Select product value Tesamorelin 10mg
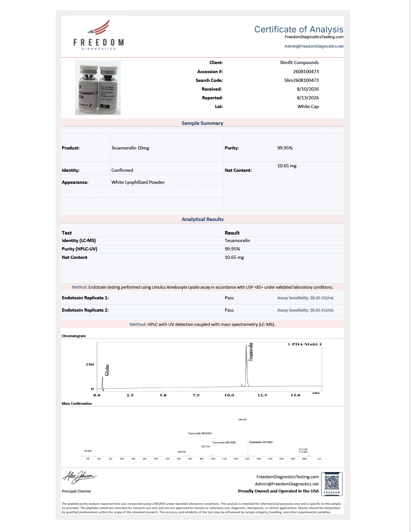 tap(130, 148)
